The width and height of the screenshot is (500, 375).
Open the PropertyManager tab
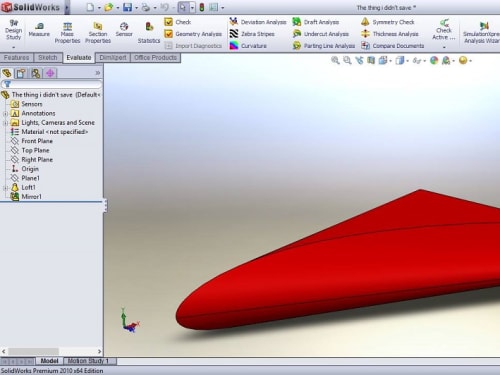(x=21, y=73)
